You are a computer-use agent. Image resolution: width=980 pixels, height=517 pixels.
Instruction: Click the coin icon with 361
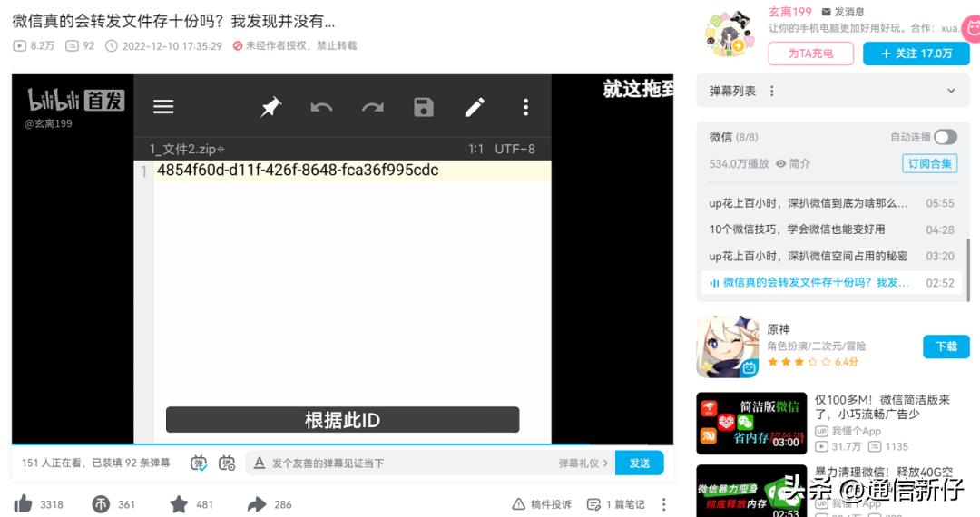tap(101, 504)
